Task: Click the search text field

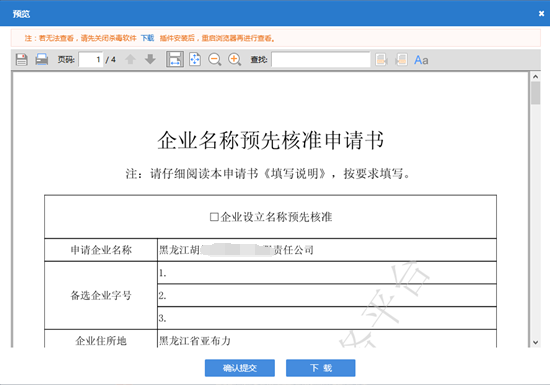Action: point(321,60)
